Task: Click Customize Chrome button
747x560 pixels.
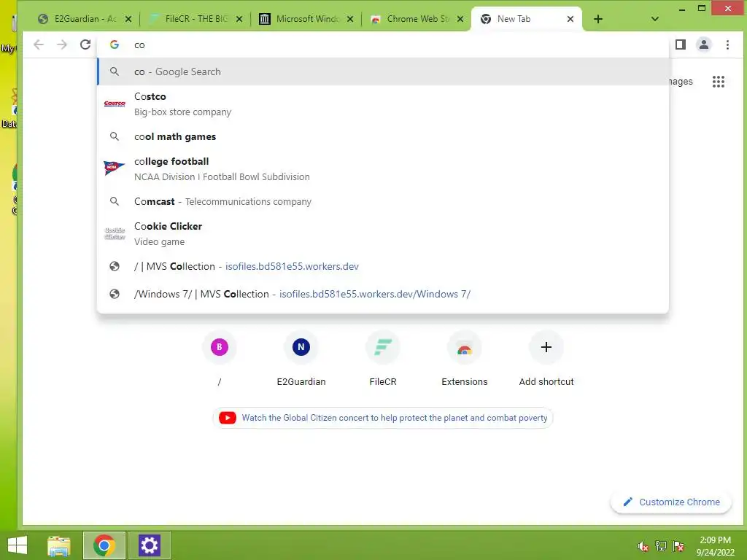Action: click(671, 502)
